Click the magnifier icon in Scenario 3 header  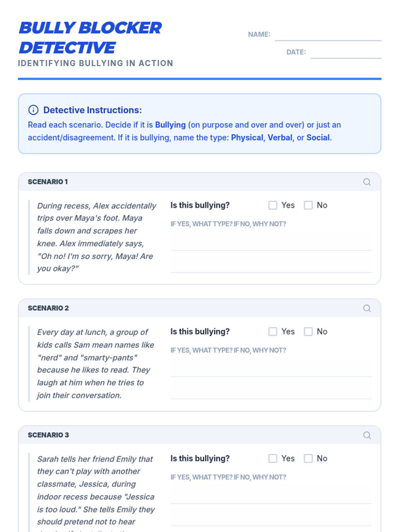click(367, 435)
